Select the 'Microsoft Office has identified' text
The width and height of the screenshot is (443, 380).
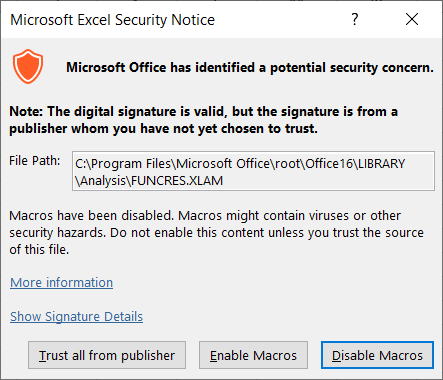point(161,68)
